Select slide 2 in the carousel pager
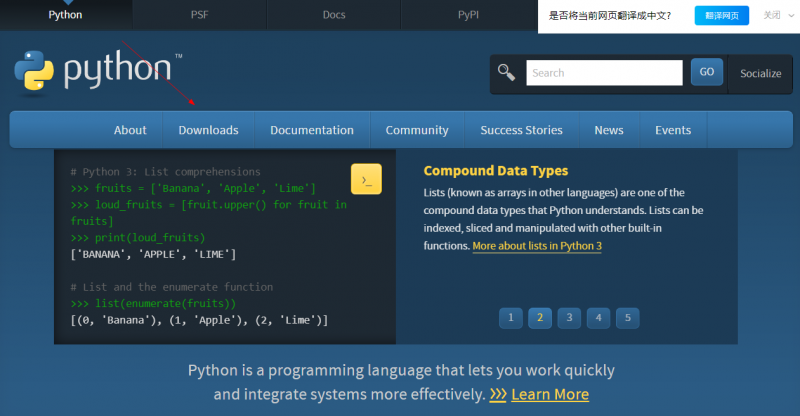 point(540,318)
